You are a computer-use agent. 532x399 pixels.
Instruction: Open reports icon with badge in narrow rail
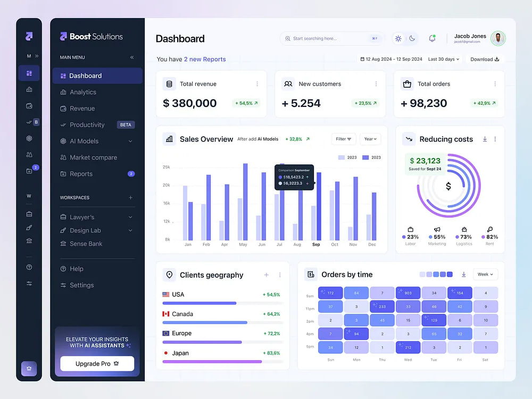(29, 171)
